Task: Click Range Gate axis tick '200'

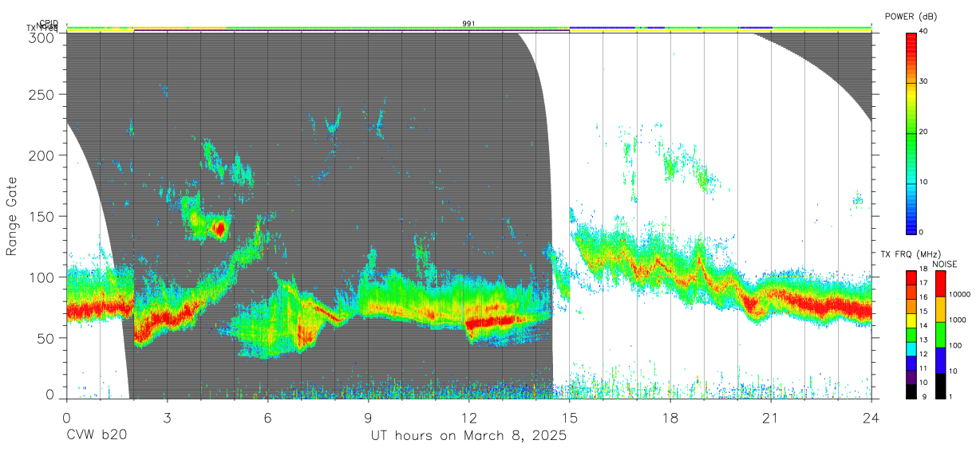Action: coord(42,155)
